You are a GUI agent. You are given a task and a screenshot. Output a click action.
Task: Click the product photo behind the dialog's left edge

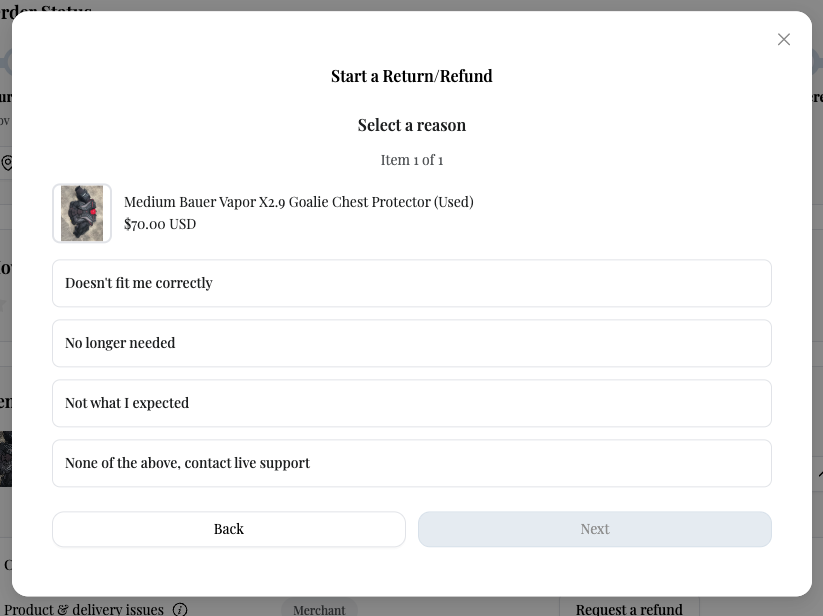[x=6, y=459]
